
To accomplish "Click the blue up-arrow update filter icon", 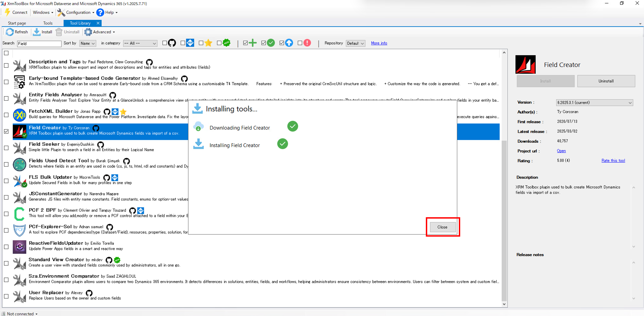I will pyautogui.click(x=289, y=43).
